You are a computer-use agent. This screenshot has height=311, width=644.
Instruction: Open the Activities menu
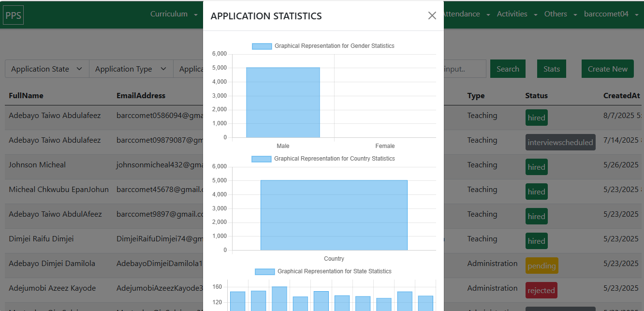coord(516,14)
